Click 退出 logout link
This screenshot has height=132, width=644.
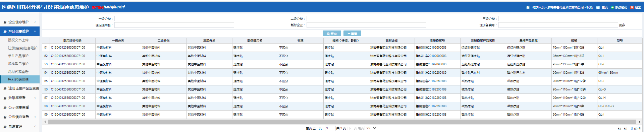pyautogui.click(x=638, y=7)
